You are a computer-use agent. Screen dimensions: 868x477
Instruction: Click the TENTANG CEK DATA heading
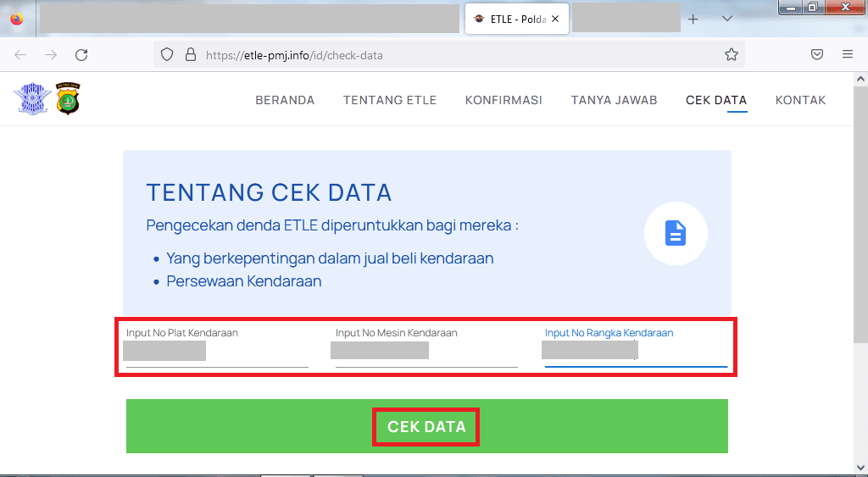pos(269,192)
